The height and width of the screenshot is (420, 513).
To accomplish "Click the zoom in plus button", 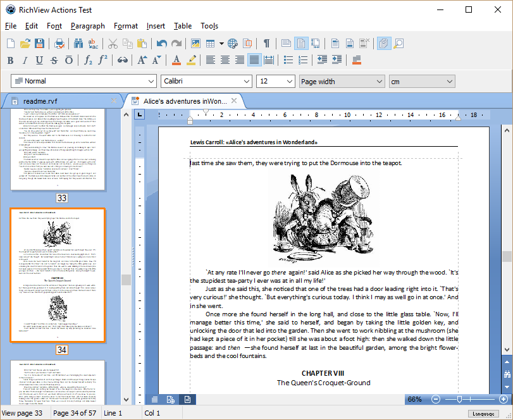I will point(504,400).
